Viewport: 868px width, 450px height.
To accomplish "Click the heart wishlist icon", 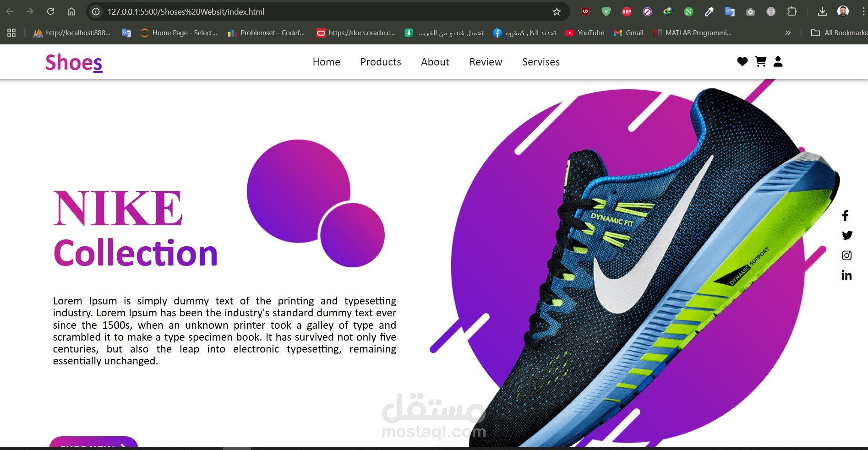I will 742,61.
